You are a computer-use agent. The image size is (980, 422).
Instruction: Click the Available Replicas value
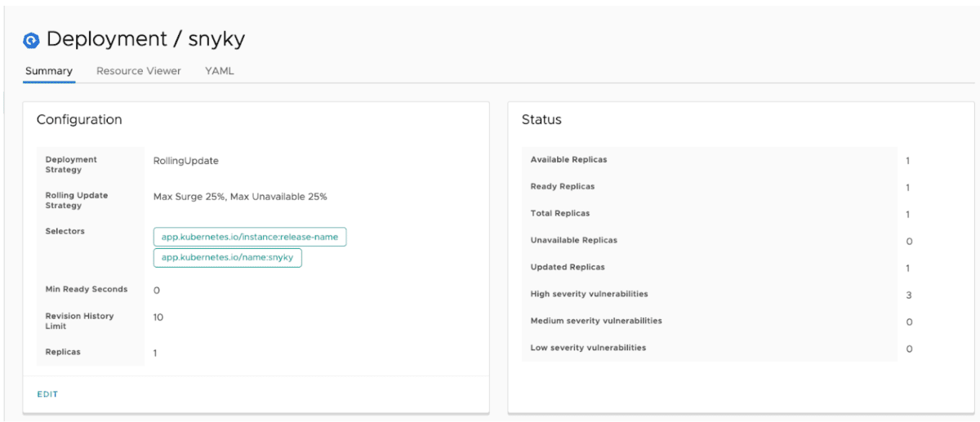pos(908,161)
